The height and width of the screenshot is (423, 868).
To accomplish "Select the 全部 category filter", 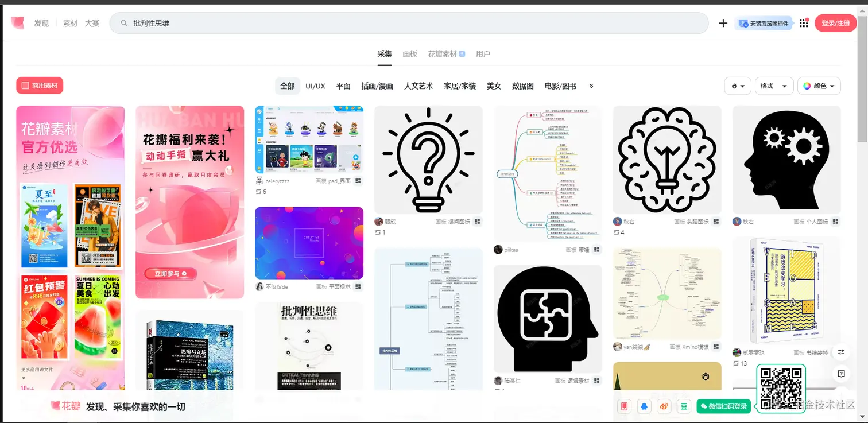I will [x=288, y=86].
